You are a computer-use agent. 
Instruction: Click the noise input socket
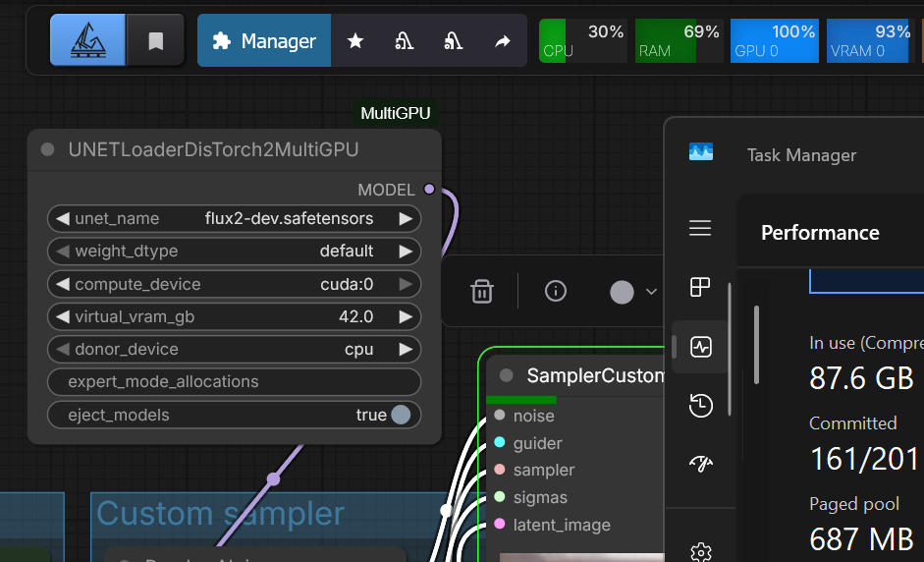[x=500, y=416]
